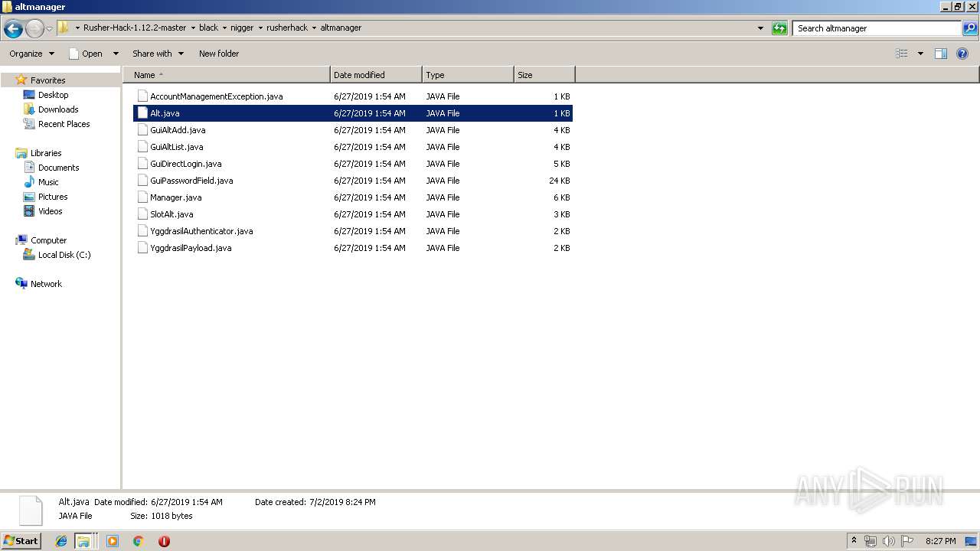Expand the Open button dropdown arrow
This screenshot has height=551, width=980.
tap(116, 54)
